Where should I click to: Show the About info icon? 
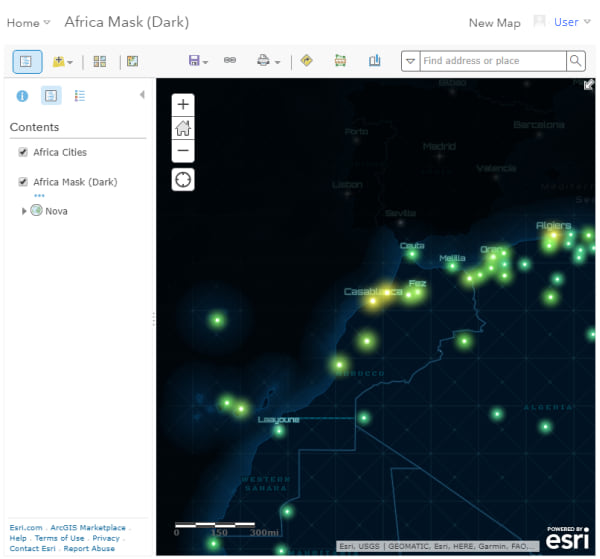pyautogui.click(x=22, y=96)
